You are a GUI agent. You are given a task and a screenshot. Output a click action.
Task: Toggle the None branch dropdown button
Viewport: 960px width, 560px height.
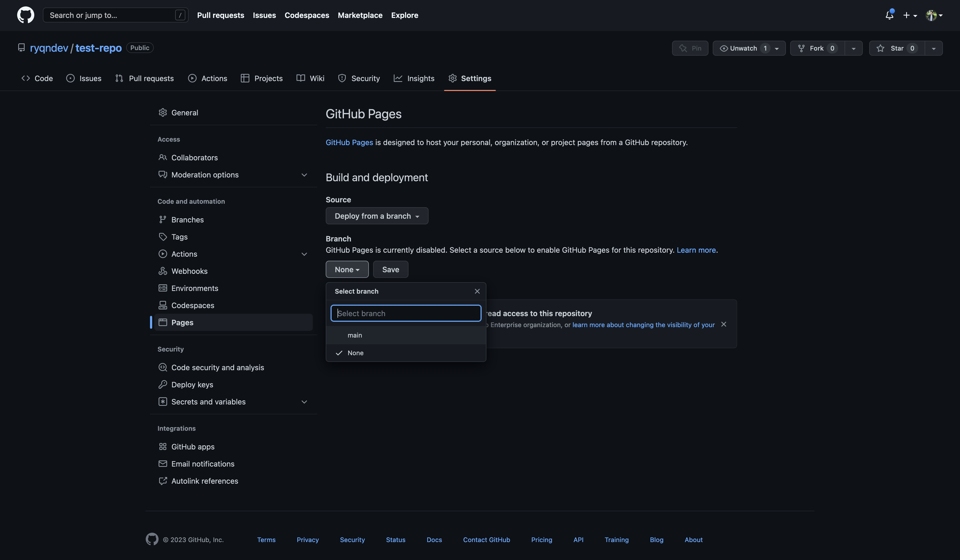coord(347,270)
